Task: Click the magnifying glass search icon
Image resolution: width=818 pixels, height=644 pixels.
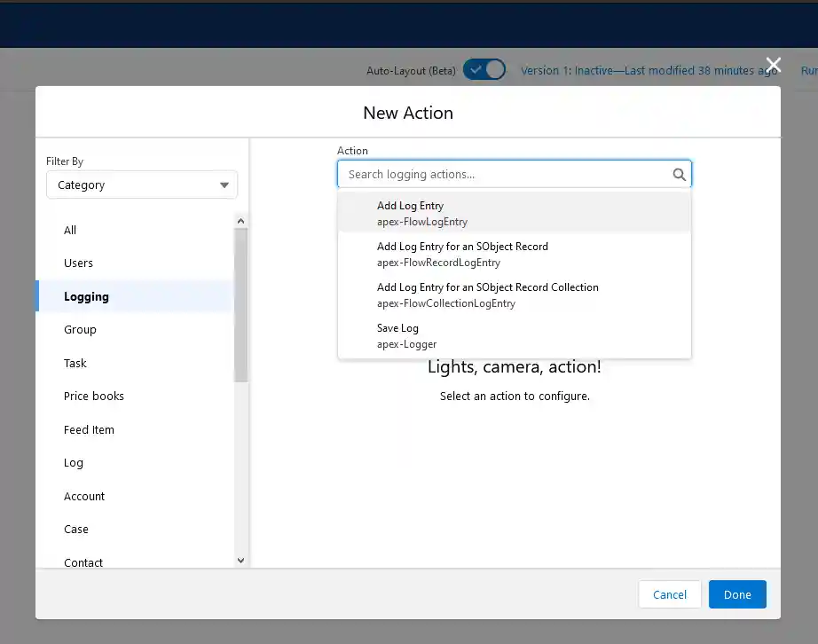Action: [680, 174]
